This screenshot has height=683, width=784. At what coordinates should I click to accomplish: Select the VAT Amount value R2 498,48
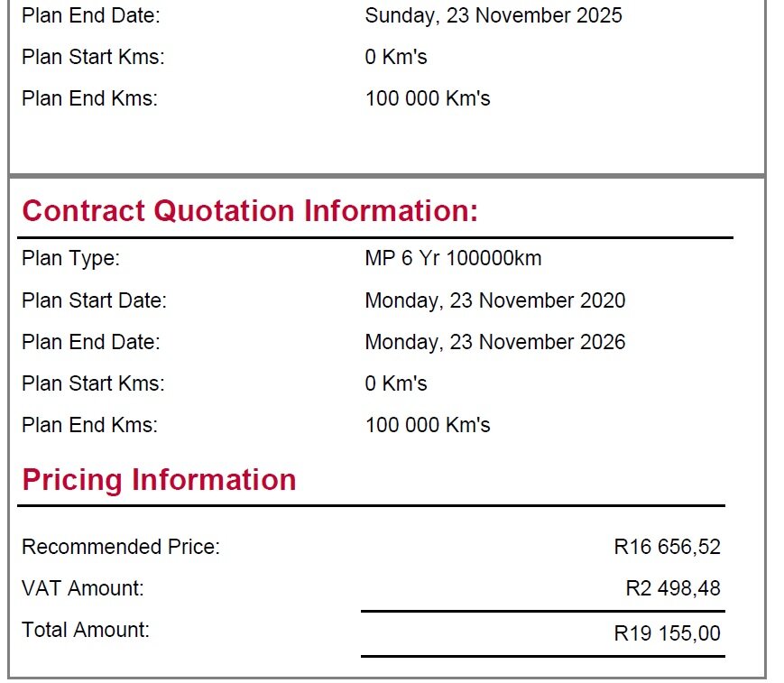pos(673,588)
